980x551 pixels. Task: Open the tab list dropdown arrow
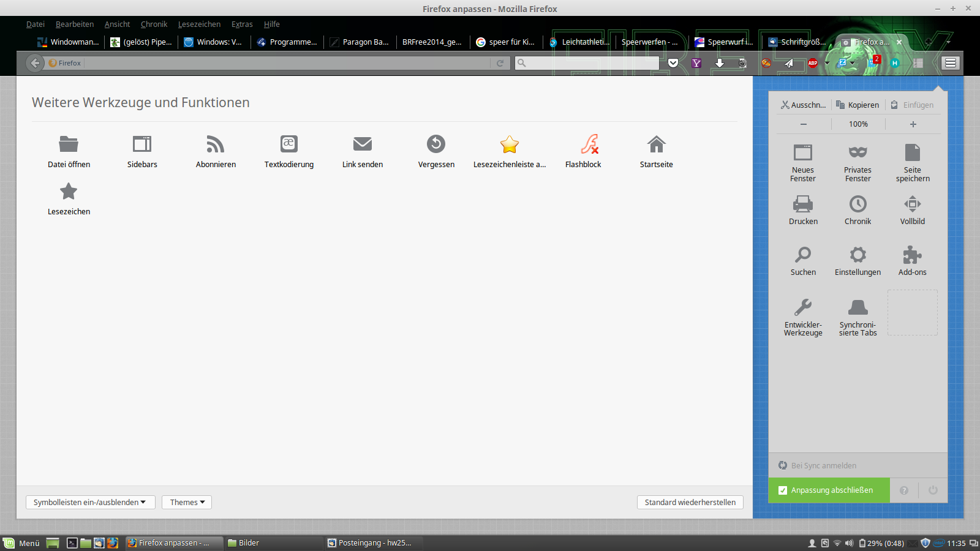pos(948,42)
